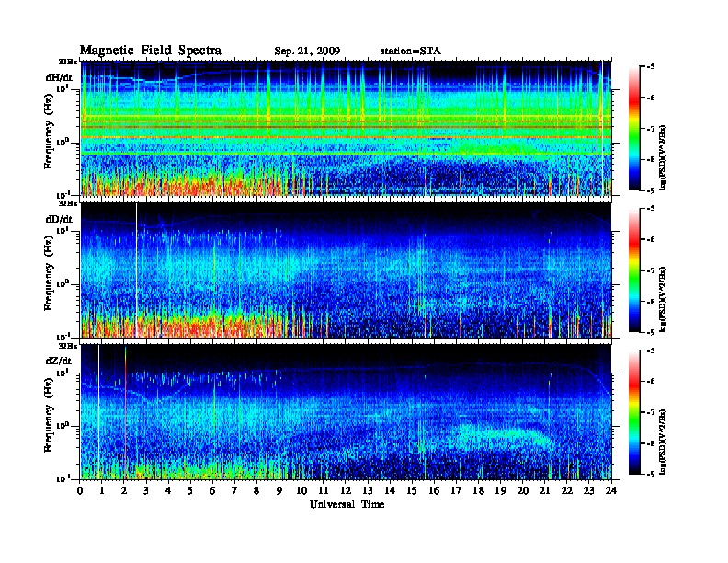Viewport: 728px width, 563px height.
Task: Click the 'Universal Time' axis label
Action: point(347,504)
